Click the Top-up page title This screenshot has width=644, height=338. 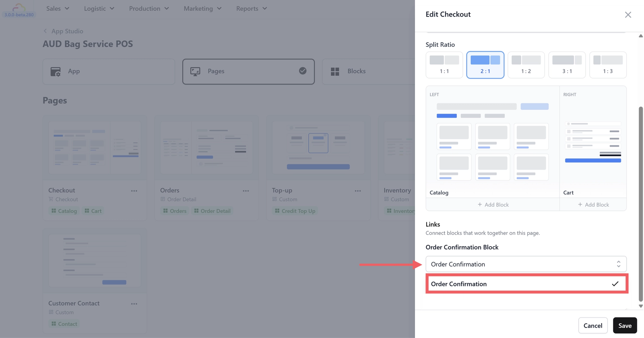coord(282,190)
